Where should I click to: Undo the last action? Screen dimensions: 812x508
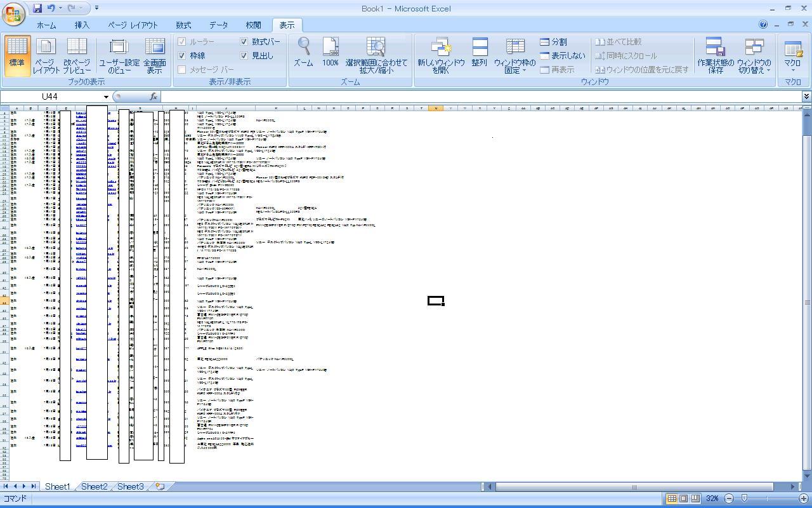[x=51, y=8]
